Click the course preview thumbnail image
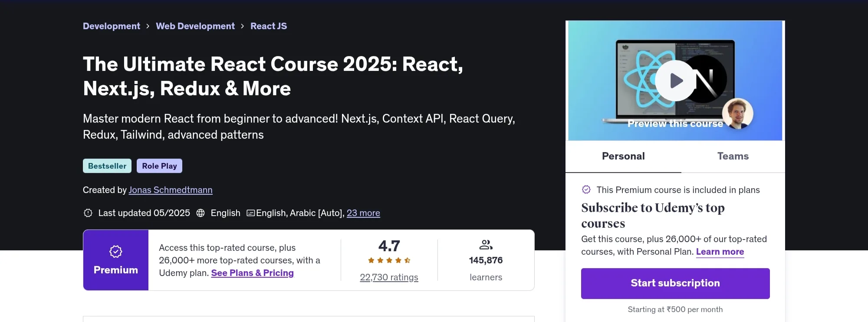 point(675,80)
